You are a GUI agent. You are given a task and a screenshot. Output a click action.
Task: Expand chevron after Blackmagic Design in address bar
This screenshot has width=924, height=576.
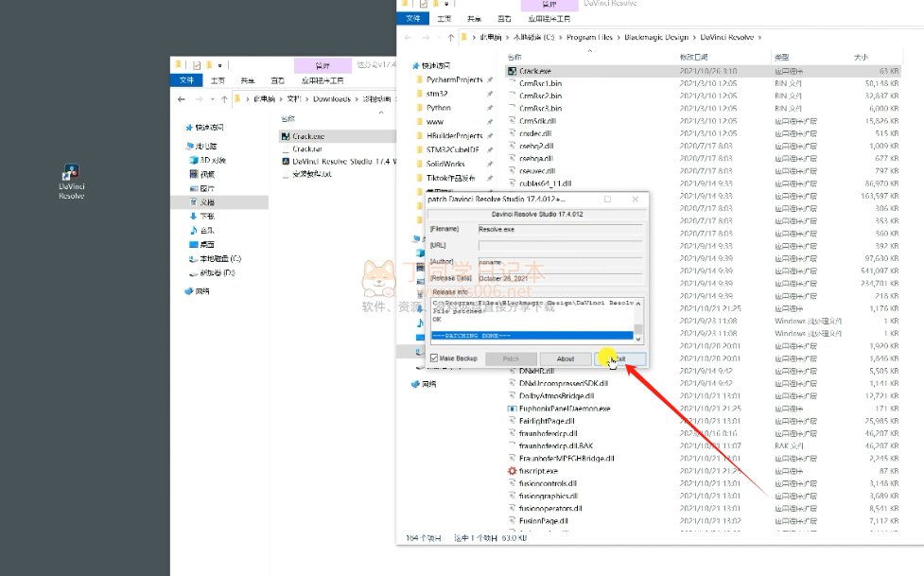pyautogui.click(x=694, y=37)
